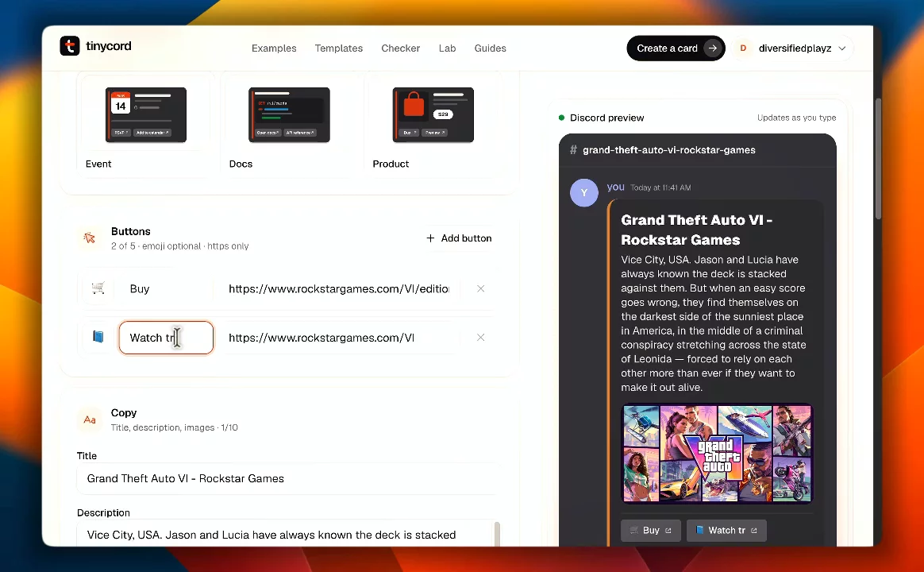Remove the Watch tr button row
The image size is (924, 572).
(x=481, y=338)
